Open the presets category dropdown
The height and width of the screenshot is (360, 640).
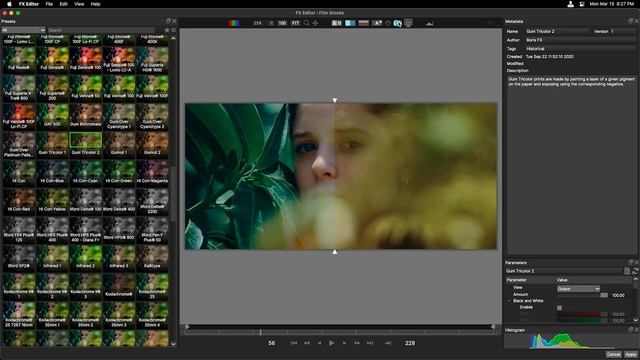click(23, 30)
